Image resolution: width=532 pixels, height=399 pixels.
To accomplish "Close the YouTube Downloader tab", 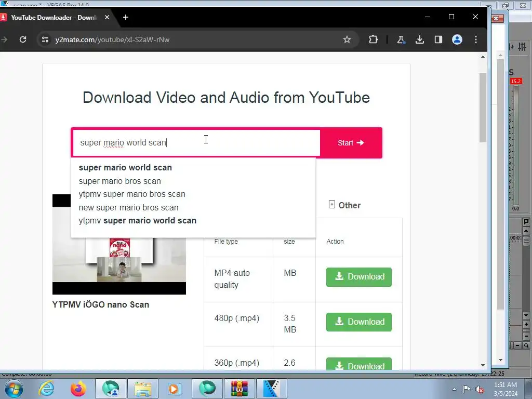I will click(107, 17).
